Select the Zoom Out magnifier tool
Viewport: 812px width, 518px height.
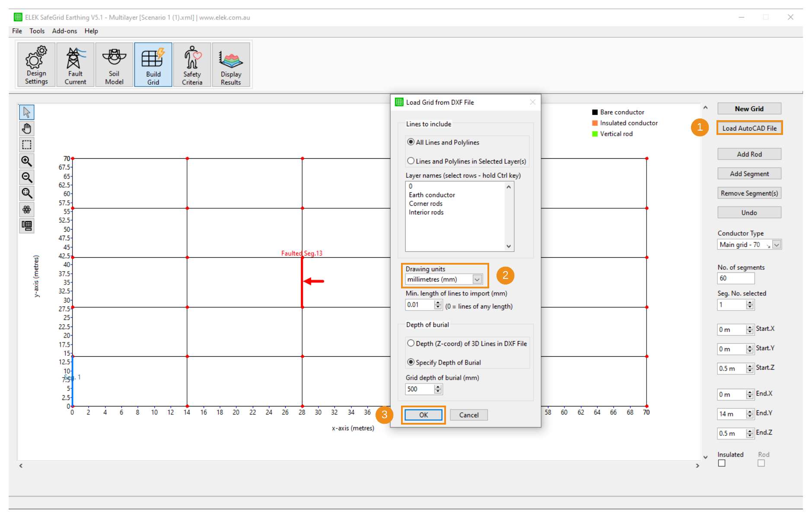coord(26,177)
